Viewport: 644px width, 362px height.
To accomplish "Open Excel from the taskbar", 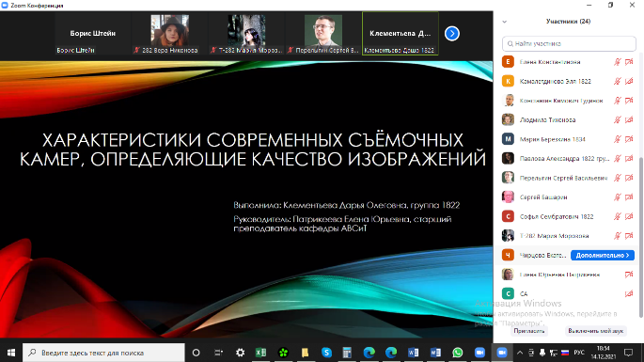I will pyautogui.click(x=260, y=353).
